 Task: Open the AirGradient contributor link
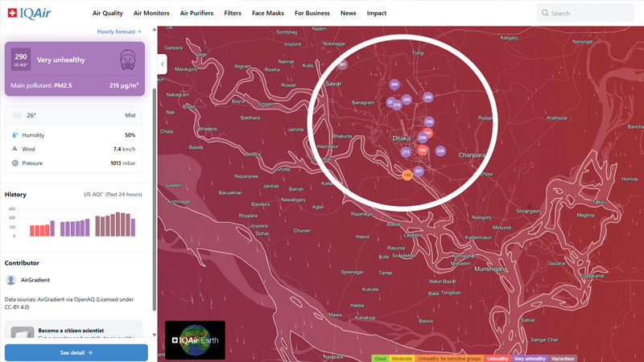[x=35, y=280]
